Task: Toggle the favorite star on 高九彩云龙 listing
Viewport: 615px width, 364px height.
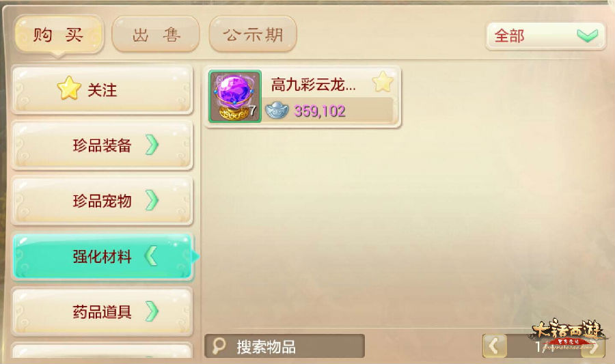Action: (x=383, y=82)
